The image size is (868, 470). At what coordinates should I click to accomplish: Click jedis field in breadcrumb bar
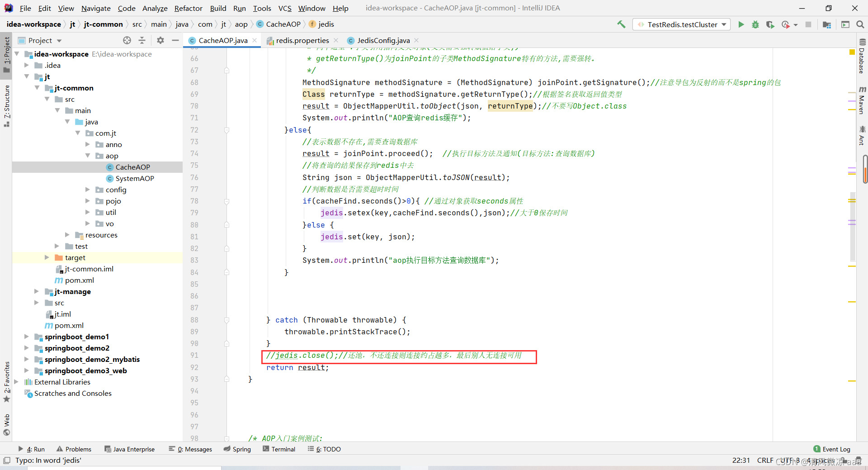pyautogui.click(x=321, y=24)
